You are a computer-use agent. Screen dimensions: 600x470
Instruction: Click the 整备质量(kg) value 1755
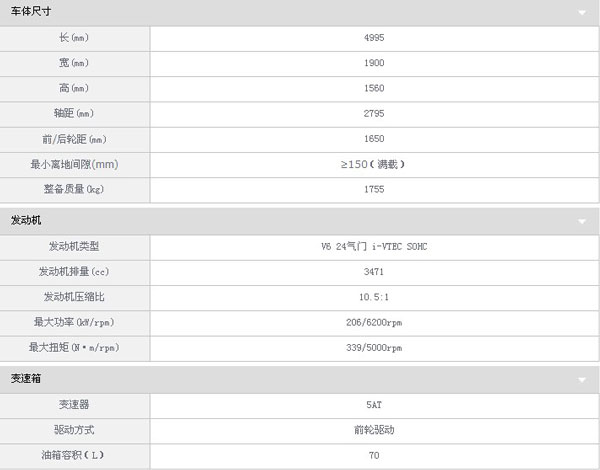coord(374,189)
